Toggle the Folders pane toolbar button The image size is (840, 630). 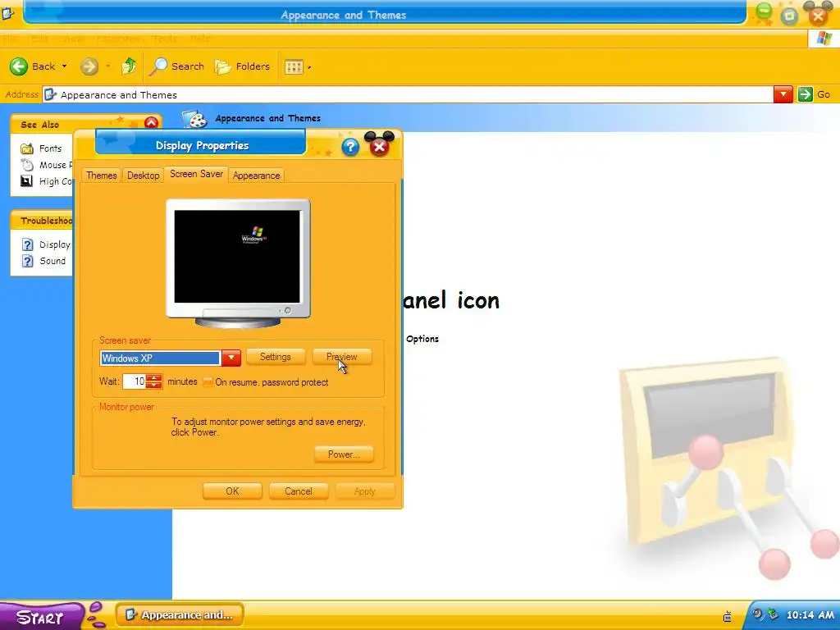[x=242, y=66]
